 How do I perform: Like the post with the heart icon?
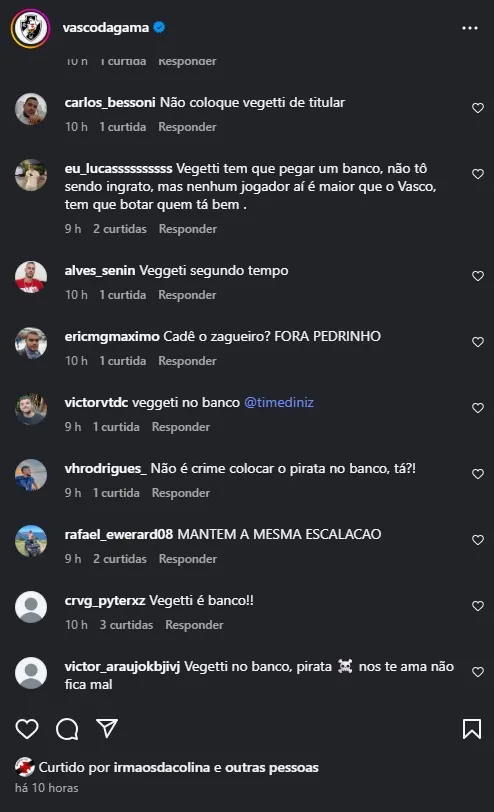[27, 729]
